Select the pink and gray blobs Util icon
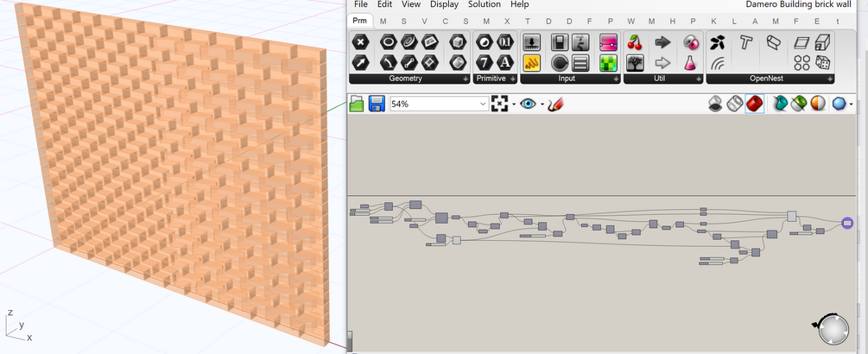Viewport: 868px width, 354px height. point(690,42)
